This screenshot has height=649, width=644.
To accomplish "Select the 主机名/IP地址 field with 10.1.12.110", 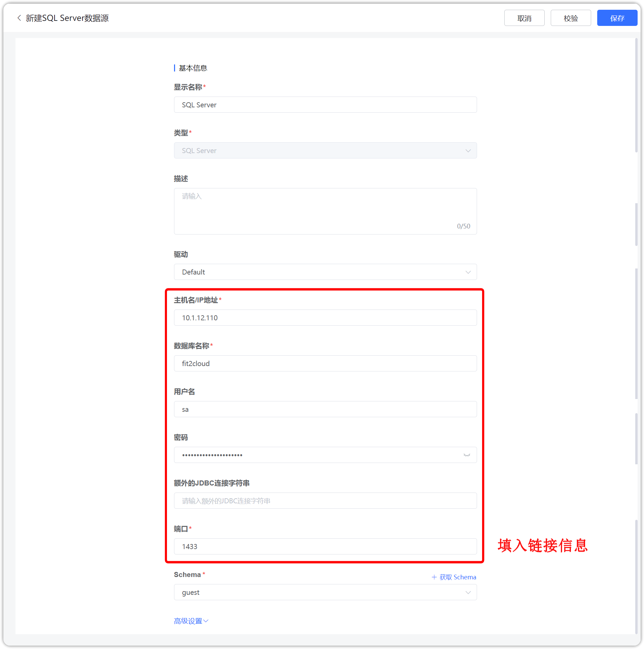I will (325, 317).
